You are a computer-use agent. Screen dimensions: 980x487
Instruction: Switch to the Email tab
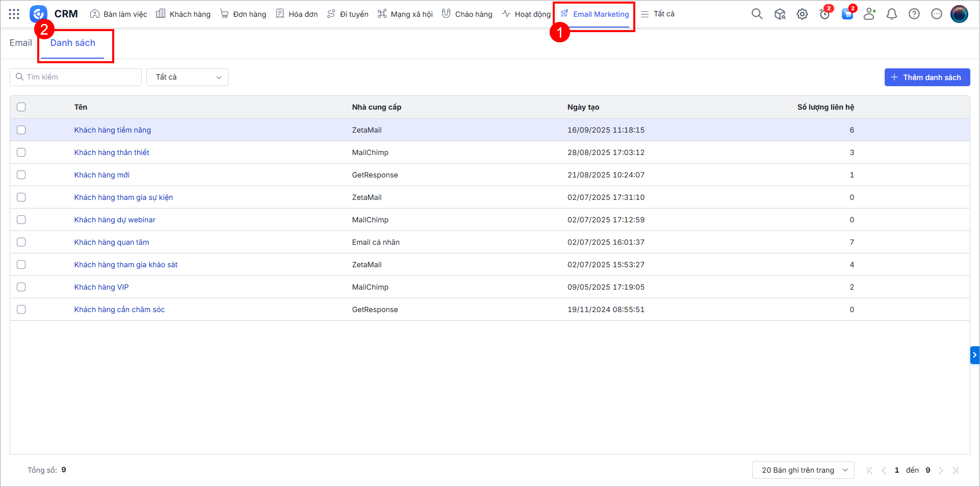20,43
